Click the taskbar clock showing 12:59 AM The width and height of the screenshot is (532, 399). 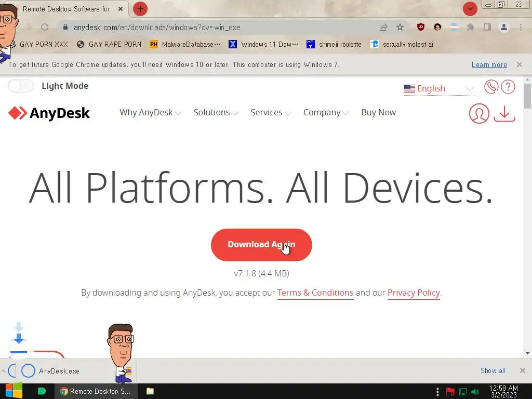click(x=503, y=391)
